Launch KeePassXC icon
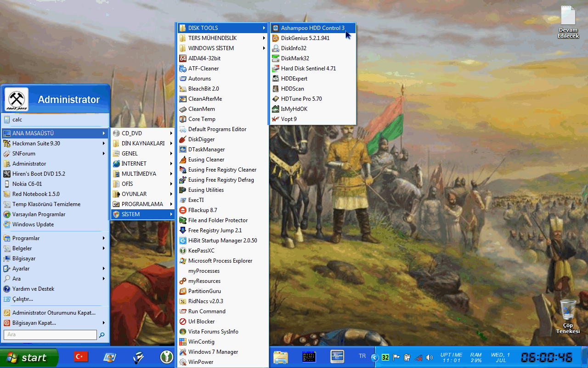The image size is (588, 368). (182, 251)
